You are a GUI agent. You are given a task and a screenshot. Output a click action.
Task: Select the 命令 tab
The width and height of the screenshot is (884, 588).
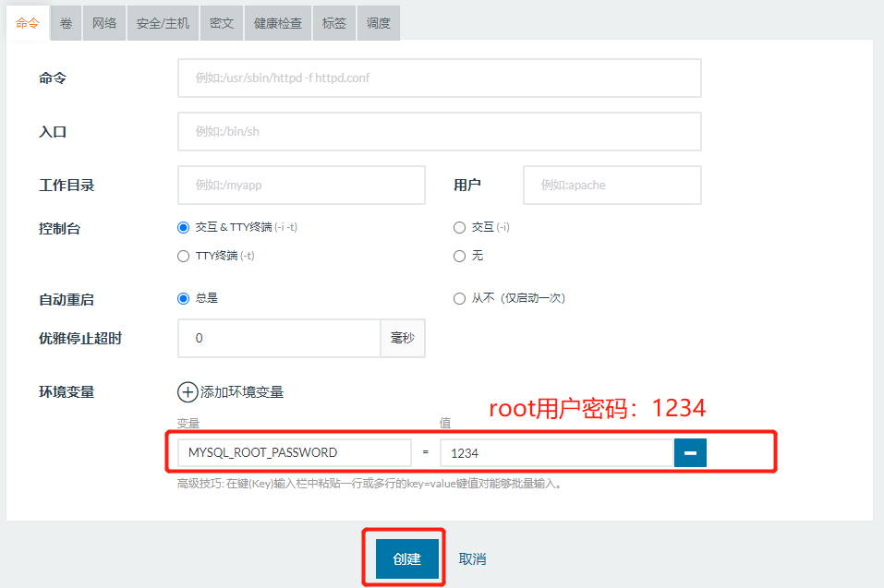27,23
